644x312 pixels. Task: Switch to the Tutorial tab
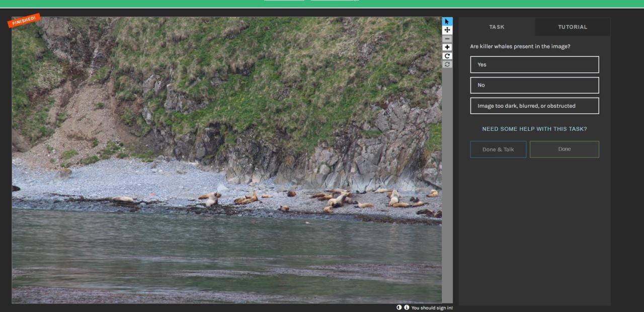coord(573,27)
